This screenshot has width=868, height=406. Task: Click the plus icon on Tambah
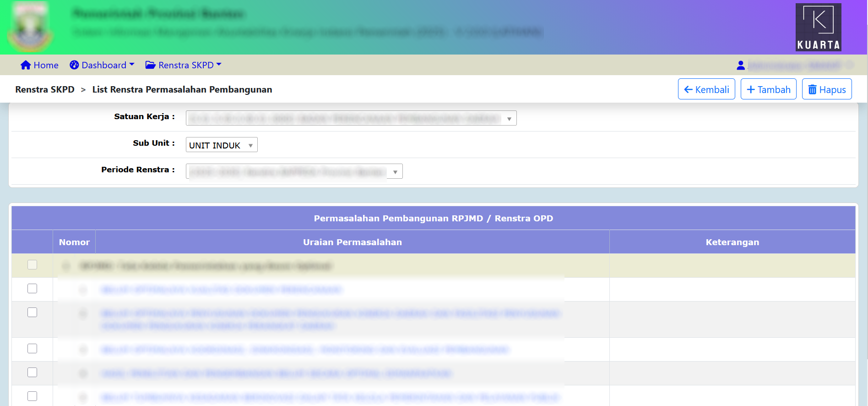[x=751, y=90]
